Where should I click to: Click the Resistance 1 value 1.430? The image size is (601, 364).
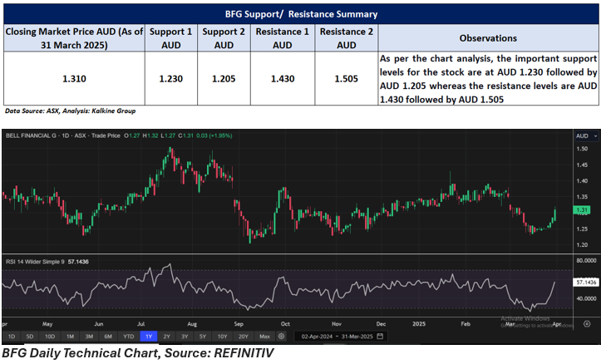coord(283,79)
